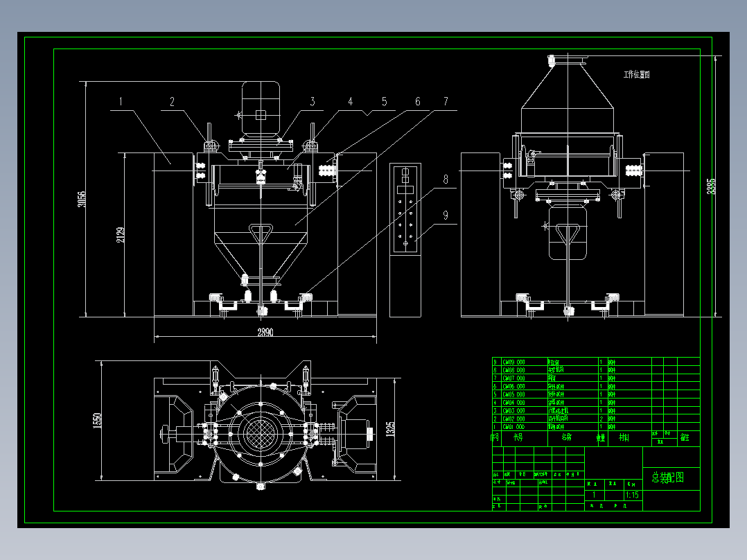The width and height of the screenshot is (747, 560).
Task: Click part callout number 3
Action: 313,101
